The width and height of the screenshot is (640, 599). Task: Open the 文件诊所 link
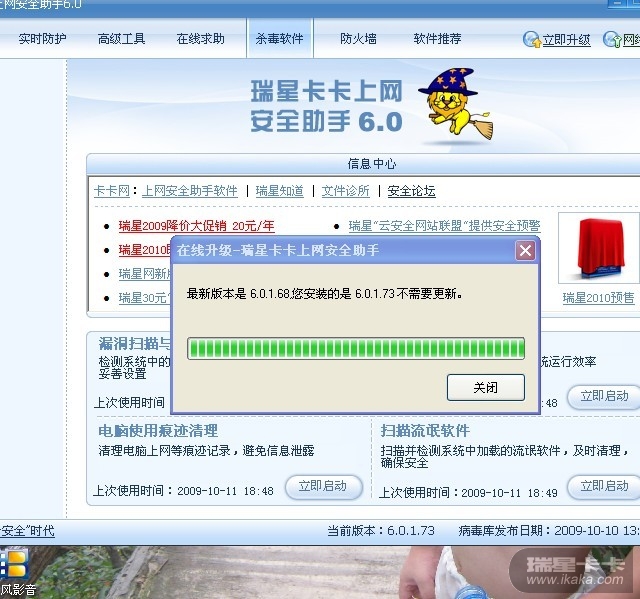coord(345,191)
